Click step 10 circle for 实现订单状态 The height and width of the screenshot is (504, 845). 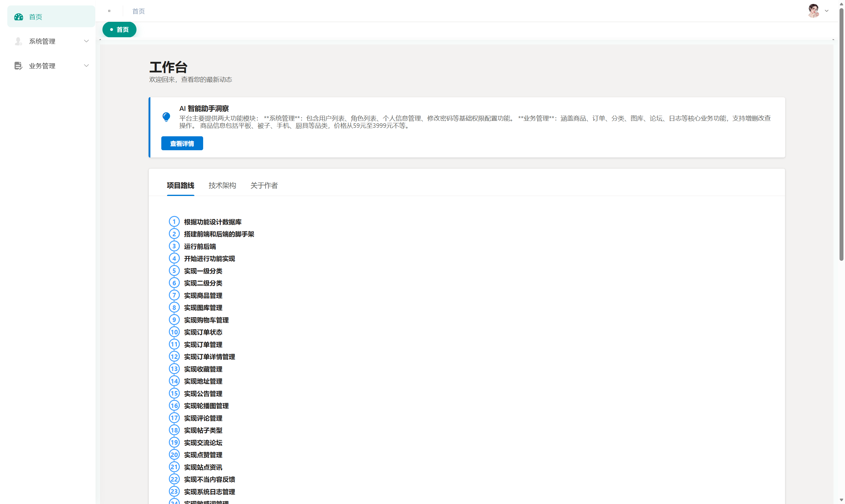click(174, 332)
